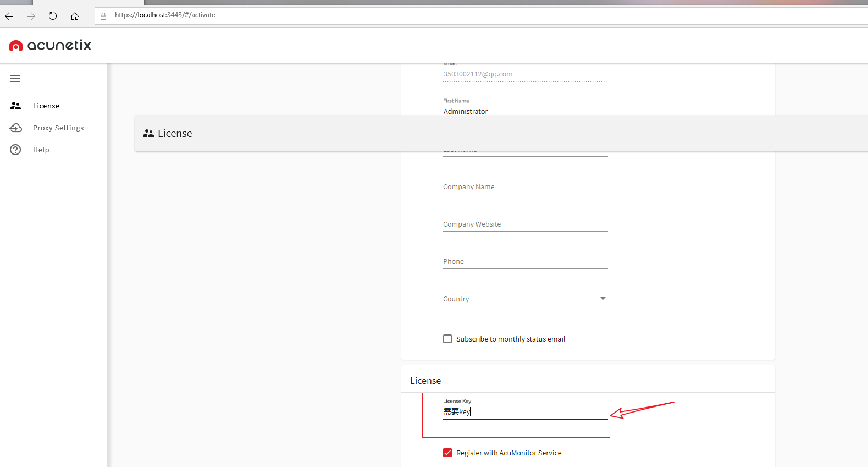Click the License Key input field

coord(525,412)
